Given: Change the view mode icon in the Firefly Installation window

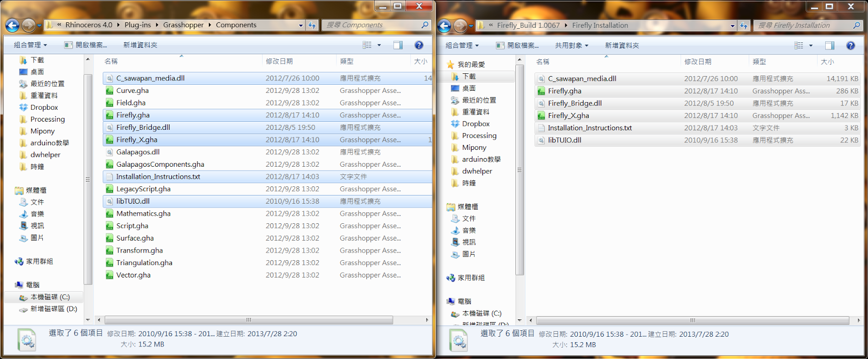Looking at the screenshot, I should pos(799,46).
